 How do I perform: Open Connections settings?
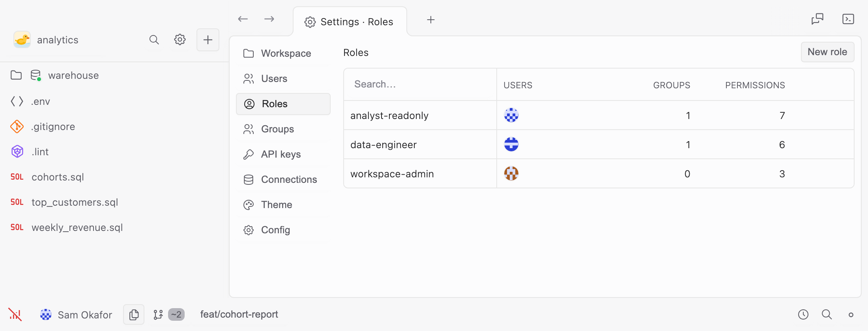coord(283,179)
